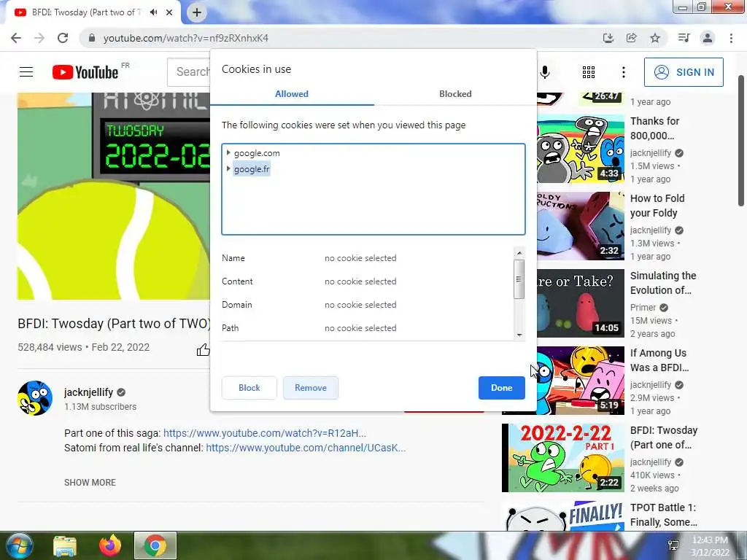Click Done to close the cookies dialog

pyautogui.click(x=502, y=388)
